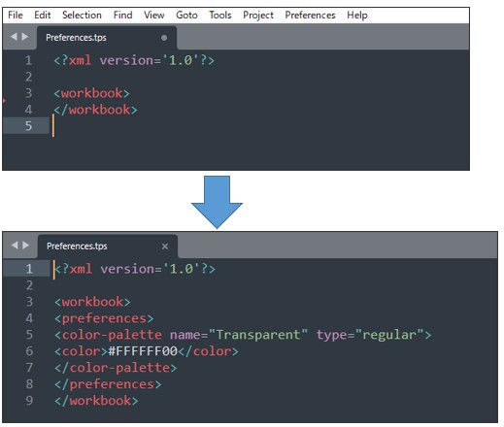Click the previous tab arrow in upper editor
This screenshot has width=504, height=427.
click(14, 37)
